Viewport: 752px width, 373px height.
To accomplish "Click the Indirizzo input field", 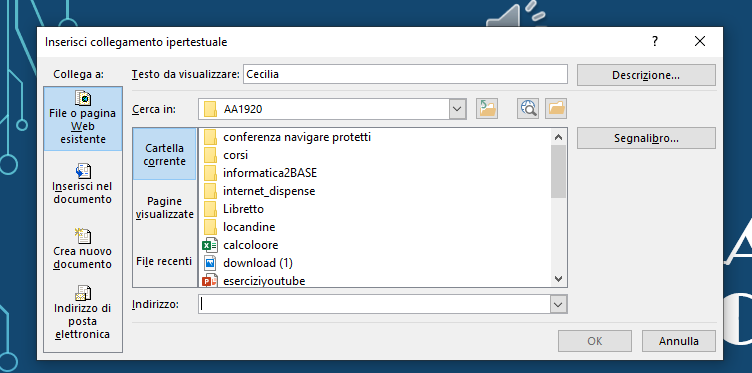I will pos(374,304).
